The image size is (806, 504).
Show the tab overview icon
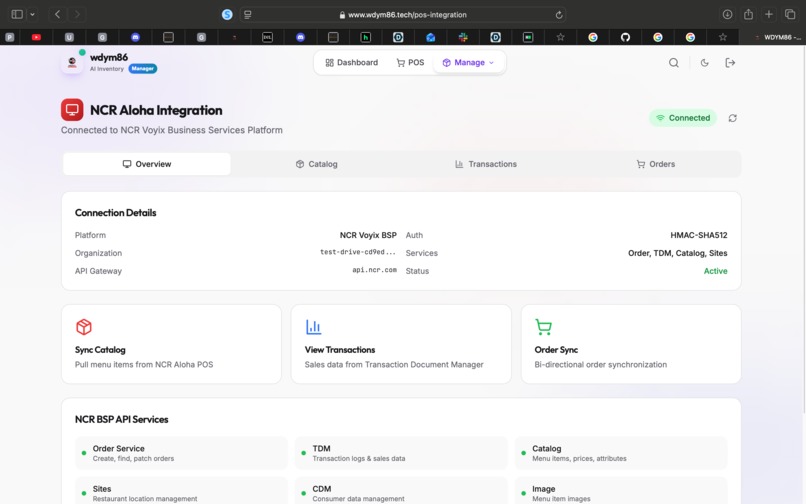(790, 14)
